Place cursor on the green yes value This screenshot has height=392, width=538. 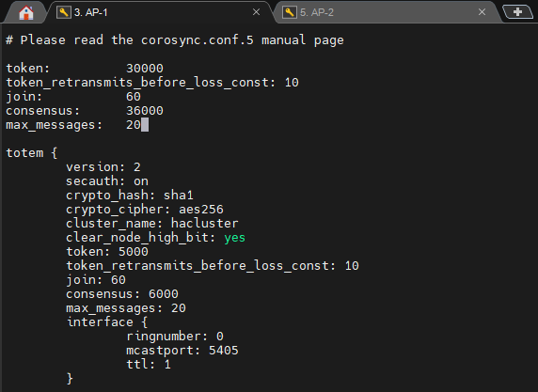(x=235, y=237)
